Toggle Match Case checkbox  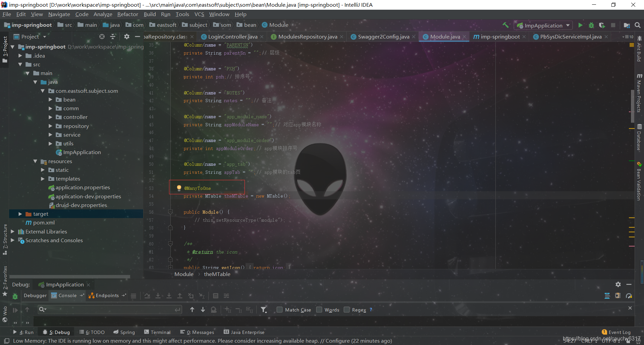pos(279,309)
